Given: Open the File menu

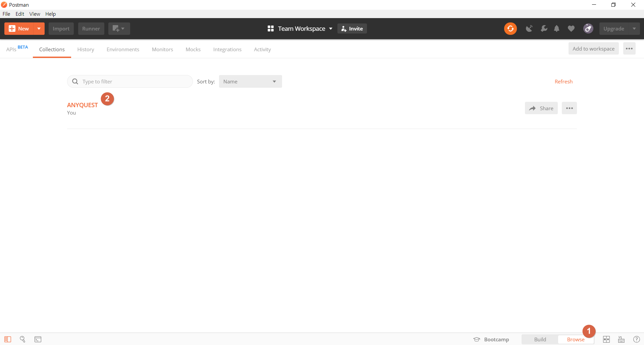Looking at the screenshot, I should 6,14.
